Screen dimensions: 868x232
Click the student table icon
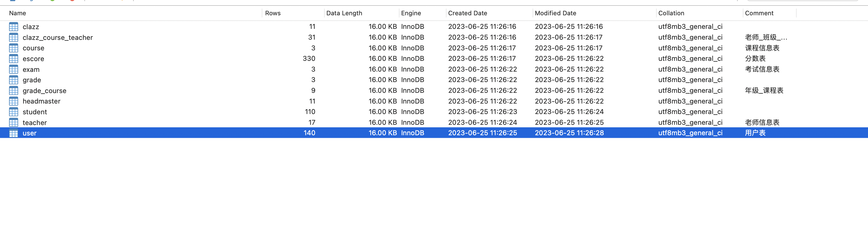14,112
